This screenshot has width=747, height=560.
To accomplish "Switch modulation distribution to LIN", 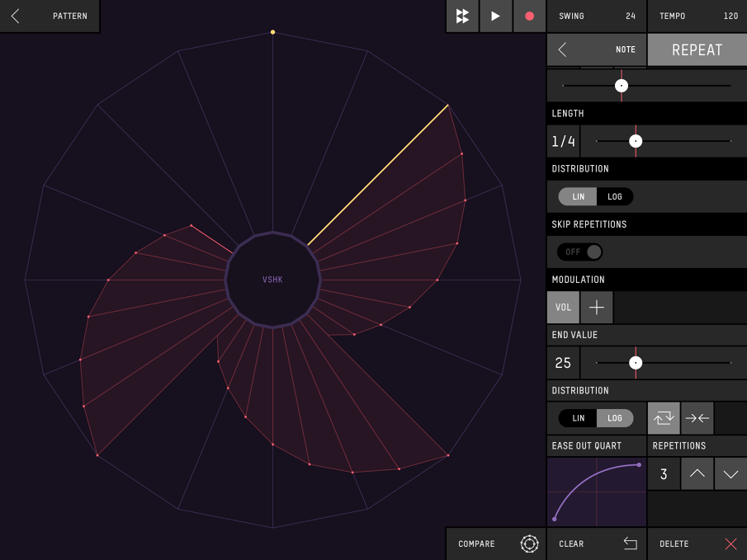I will pyautogui.click(x=578, y=418).
